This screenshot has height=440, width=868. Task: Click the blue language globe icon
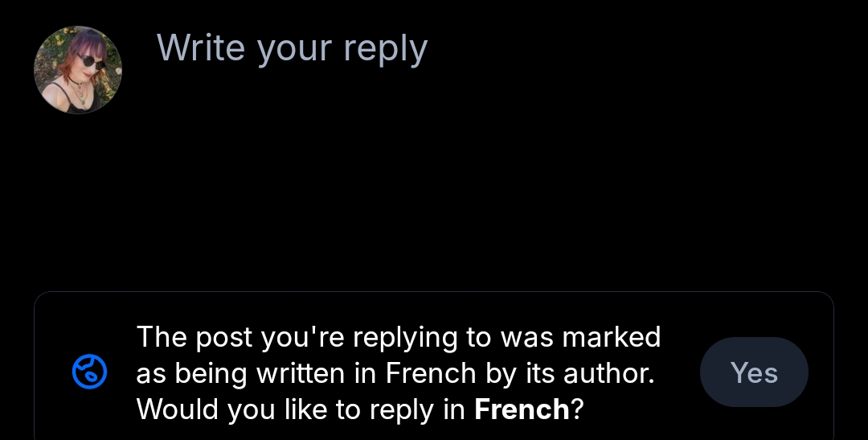[89, 372]
